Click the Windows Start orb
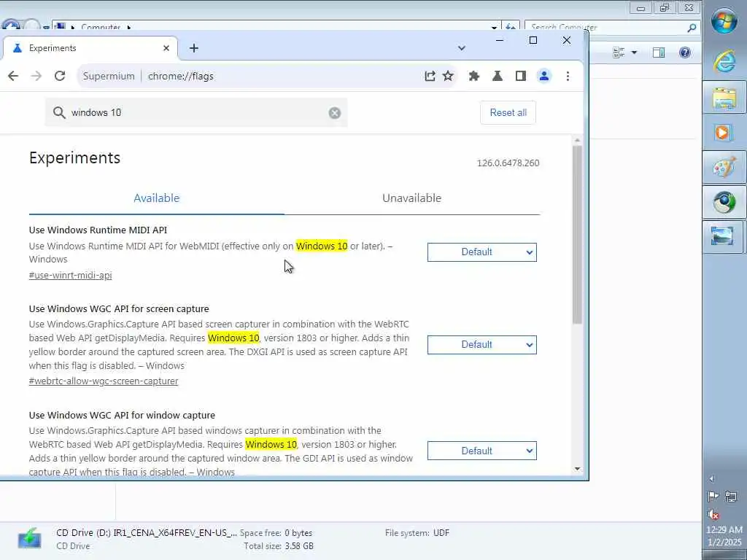The width and height of the screenshot is (747, 560). click(724, 21)
